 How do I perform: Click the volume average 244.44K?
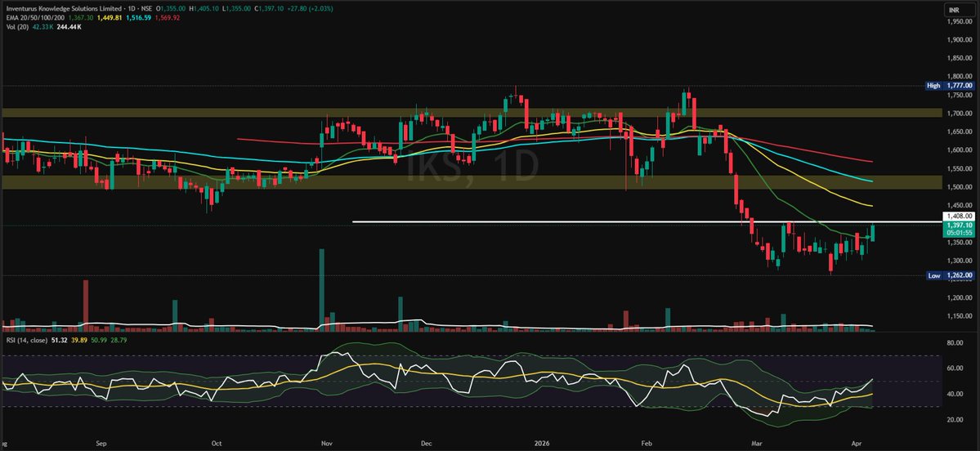pyautogui.click(x=69, y=28)
